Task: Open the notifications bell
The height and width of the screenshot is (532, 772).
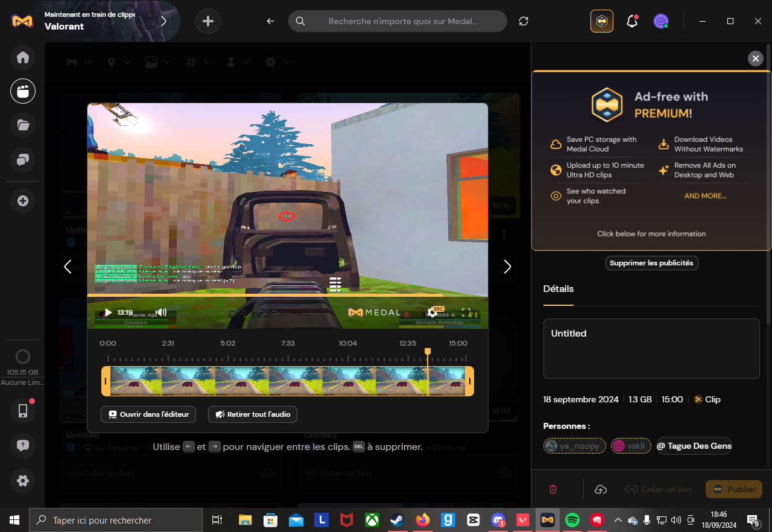Action: pos(632,21)
